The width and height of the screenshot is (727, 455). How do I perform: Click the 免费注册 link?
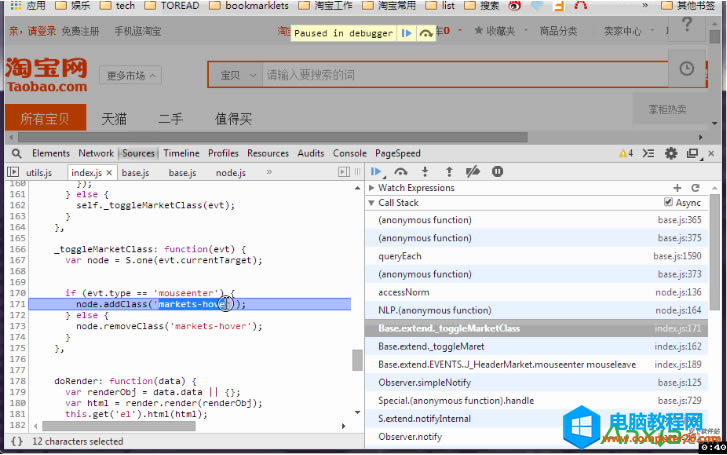pos(80,31)
